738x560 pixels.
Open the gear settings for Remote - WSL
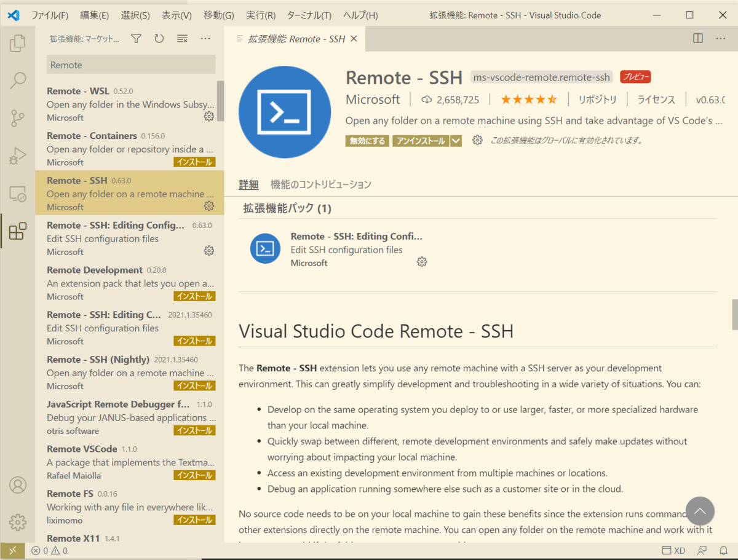point(208,116)
